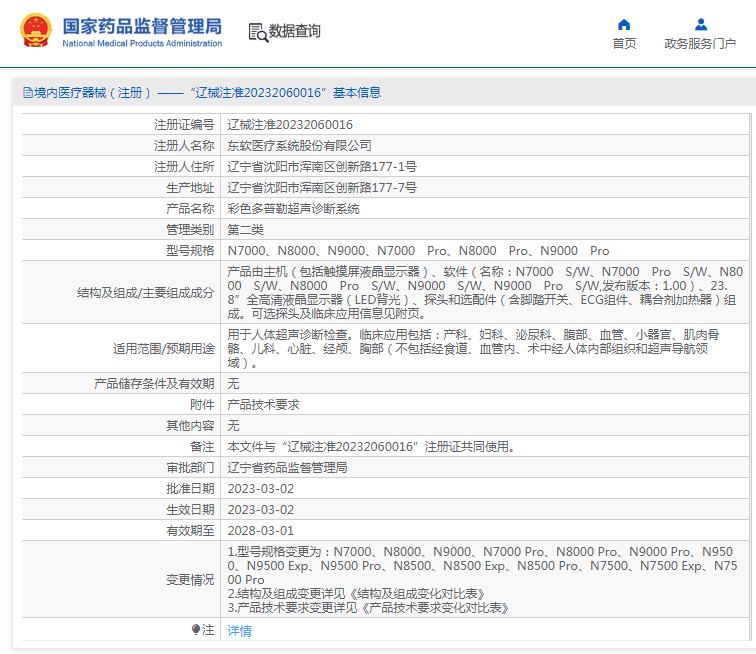The width and height of the screenshot is (756, 654).
Task: Click the 首页 house icon
Action: coord(624,24)
